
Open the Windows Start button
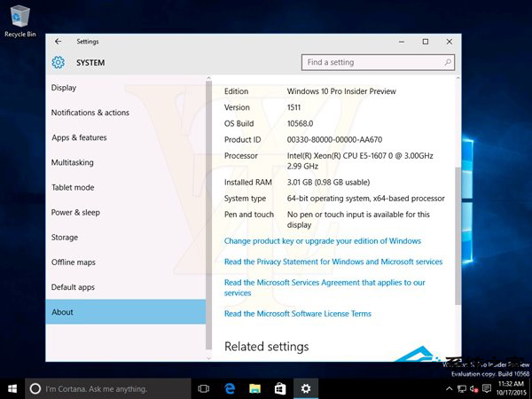tap(12, 388)
